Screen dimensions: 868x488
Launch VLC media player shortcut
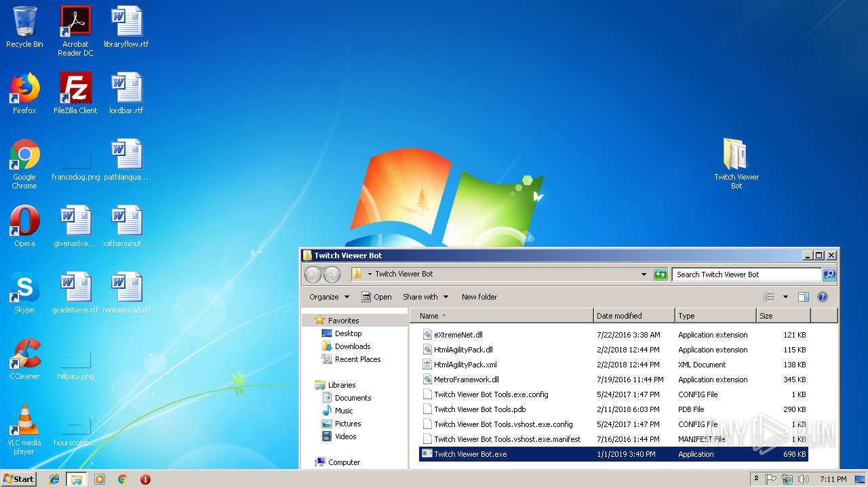[24, 430]
